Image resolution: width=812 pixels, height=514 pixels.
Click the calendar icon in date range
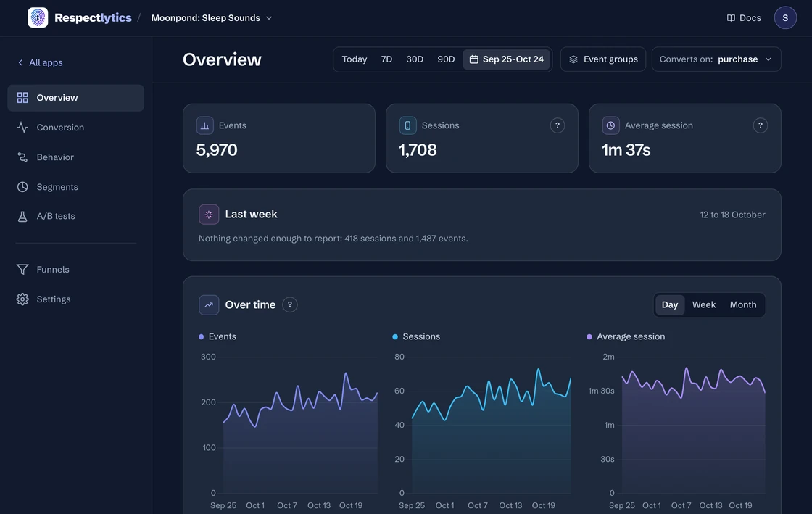(474, 59)
